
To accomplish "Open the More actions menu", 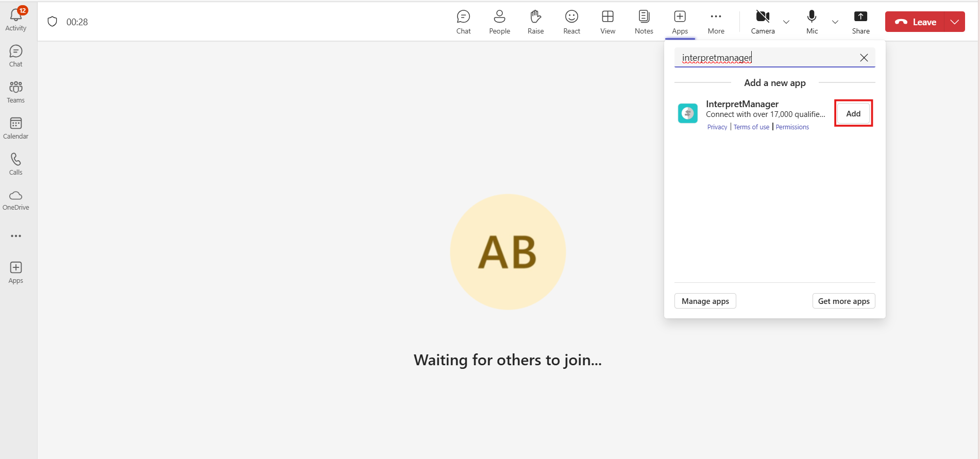I will pyautogui.click(x=716, y=22).
